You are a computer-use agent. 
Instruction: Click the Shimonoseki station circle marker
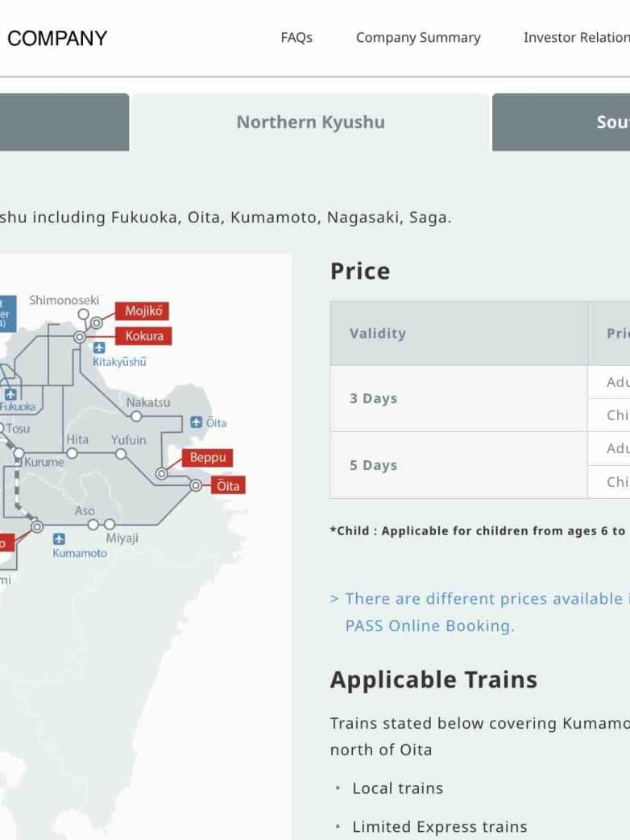click(x=84, y=314)
